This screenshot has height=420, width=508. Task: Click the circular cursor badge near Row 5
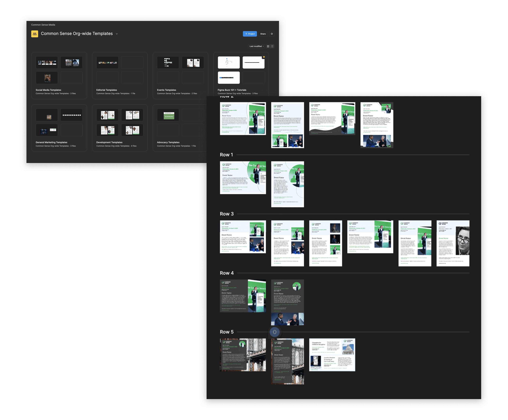pyautogui.click(x=275, y=332)
